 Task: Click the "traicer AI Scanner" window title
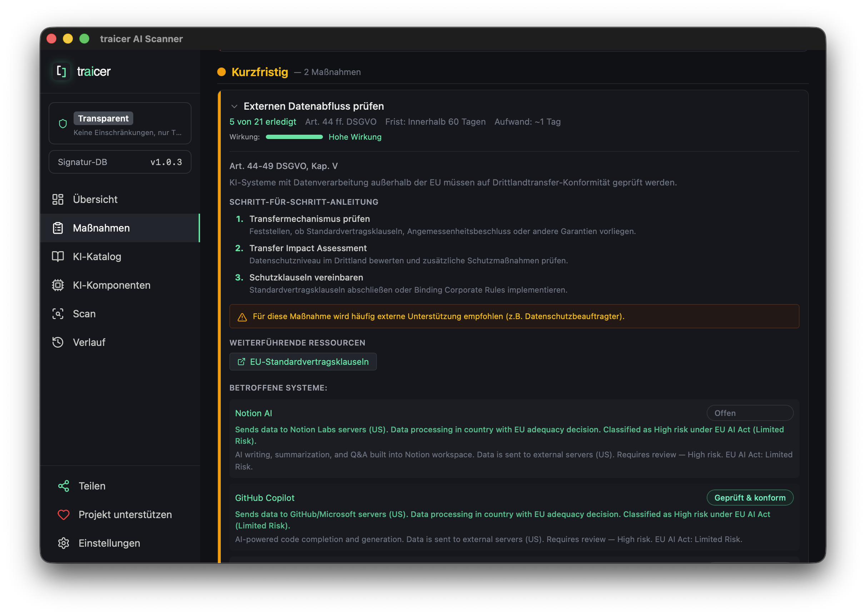click(x=141, y=39)
